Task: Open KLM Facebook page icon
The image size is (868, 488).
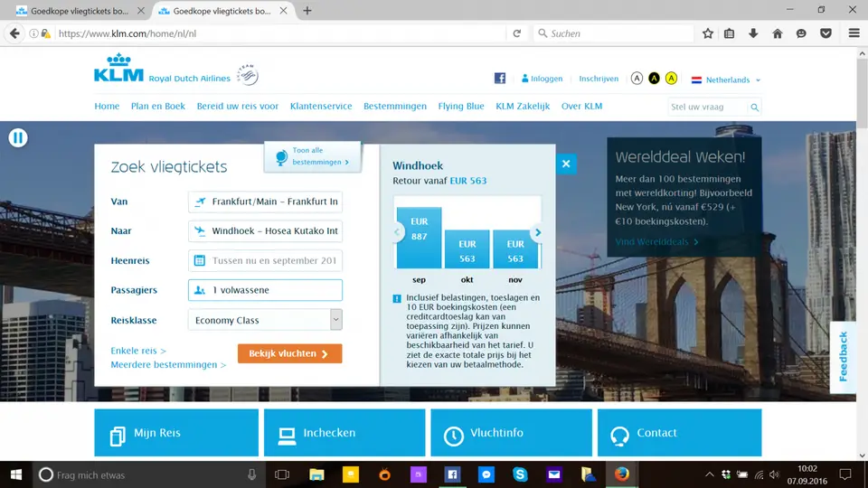Action: coord(500,78)
